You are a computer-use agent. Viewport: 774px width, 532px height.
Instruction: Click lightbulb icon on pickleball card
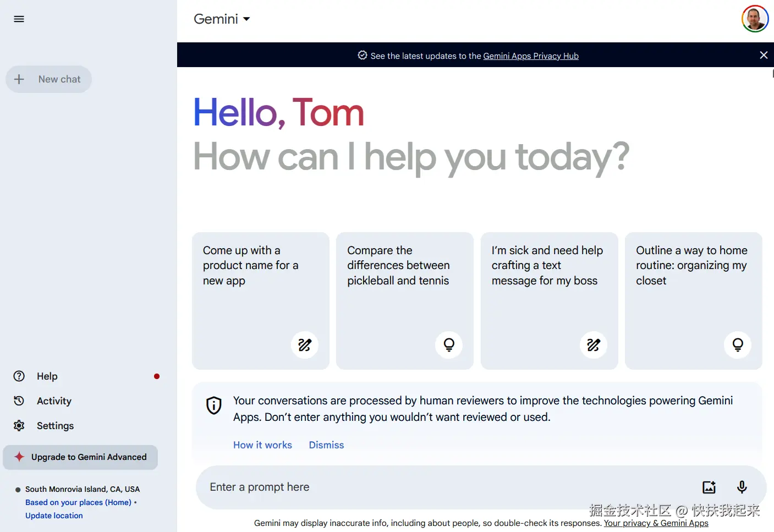point(449,345)
